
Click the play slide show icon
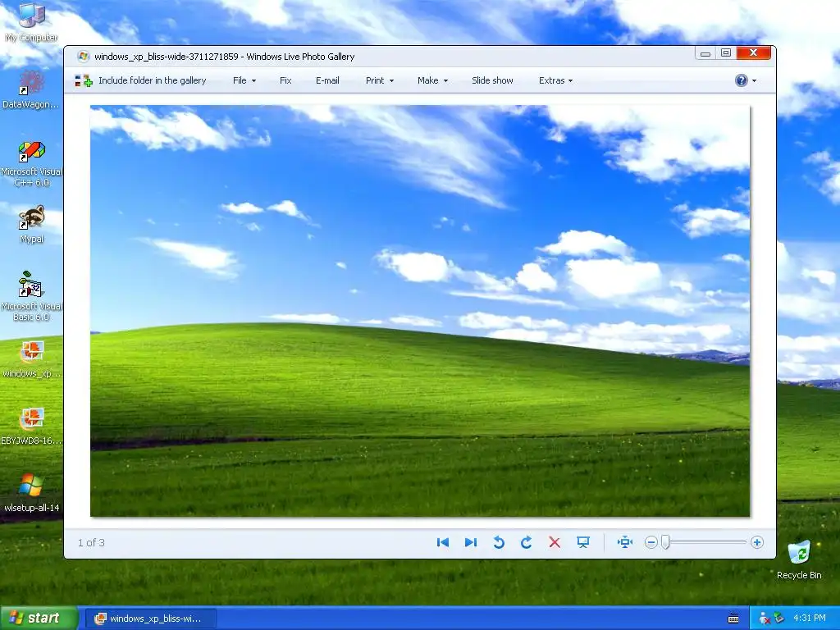click(583, 543)
